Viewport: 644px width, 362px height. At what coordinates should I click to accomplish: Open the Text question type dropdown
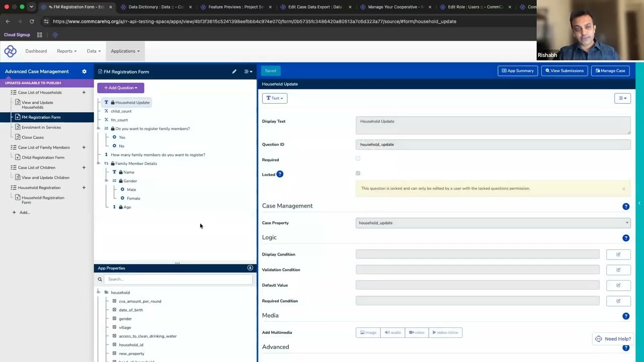click(x=275, y=98)
